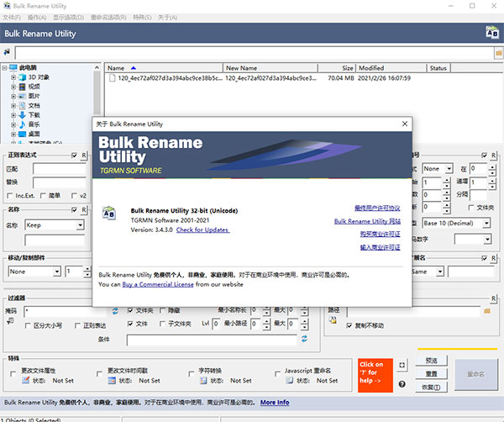Screen dimensions: 504x422
Task: Open the 名称 Keep dropdown
Action: 80,225
